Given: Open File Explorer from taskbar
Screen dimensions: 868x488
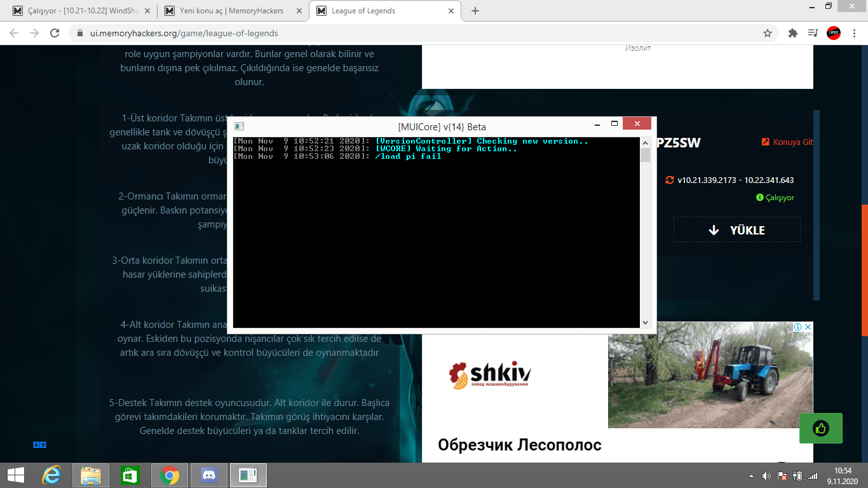Looking at the screenshot, I should (x=91, y=475).
